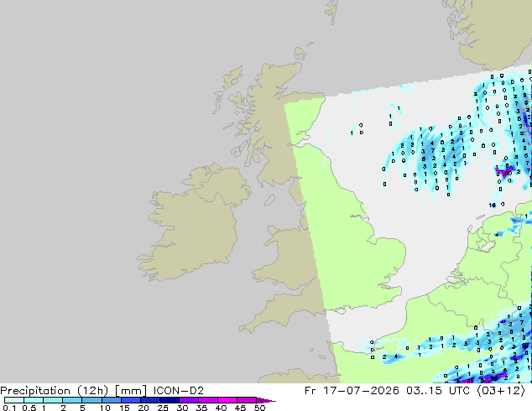Click the '(03+12)' forecast offset text
Image resolution: width=532 pixels, height=411 pixels.
pos(501,391)
